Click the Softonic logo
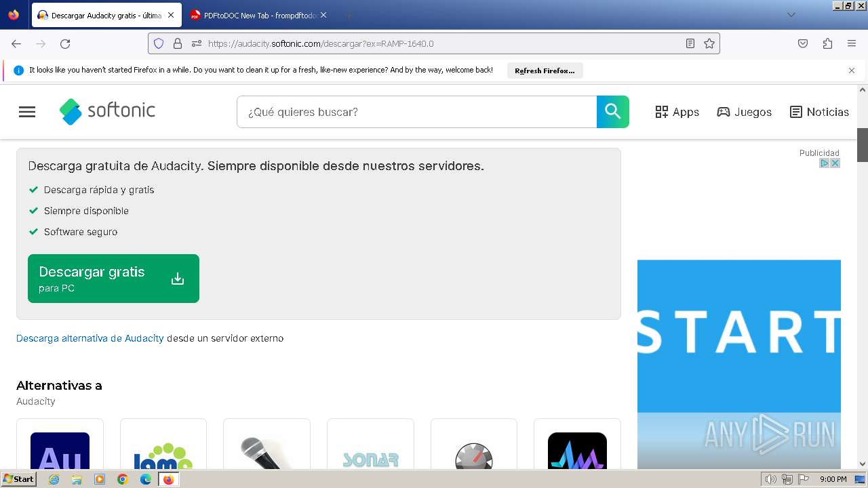The width and height of the screenshot is (868, 488). point(107,111)
